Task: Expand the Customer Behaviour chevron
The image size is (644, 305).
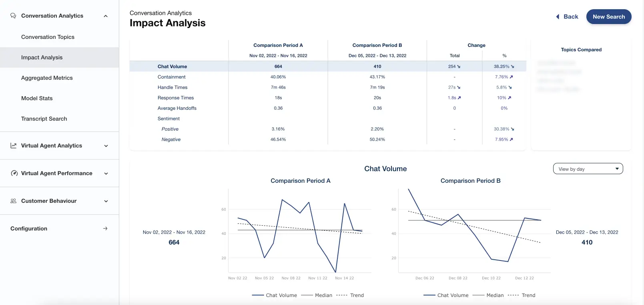Action: [x=106, y=201]
